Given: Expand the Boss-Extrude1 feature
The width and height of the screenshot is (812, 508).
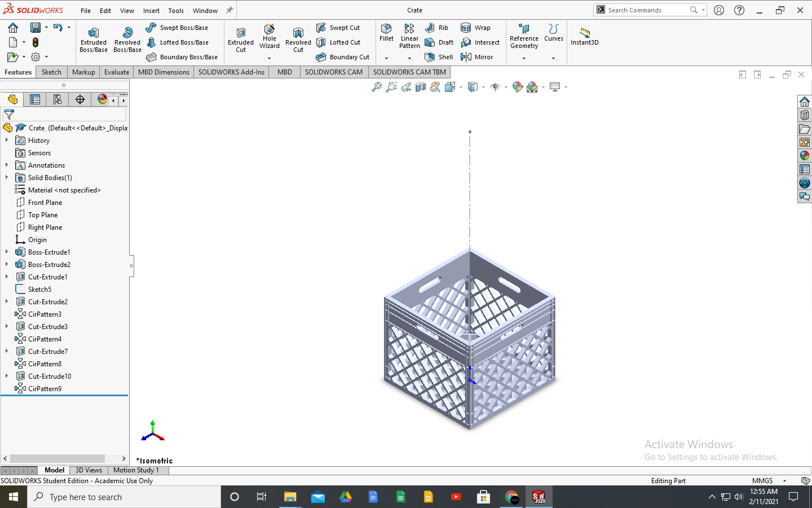Looking at the screenshot, I should (x=7, y=252).
